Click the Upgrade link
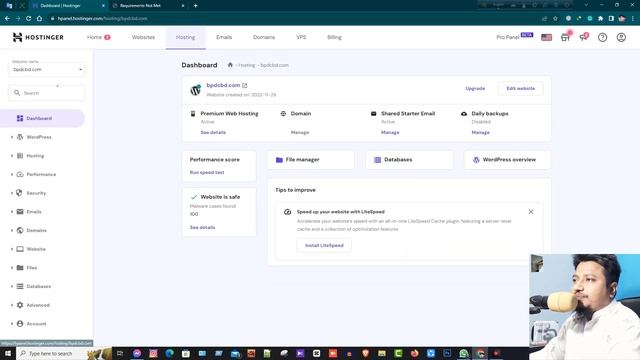640x360 pixels. click(475, 89)
